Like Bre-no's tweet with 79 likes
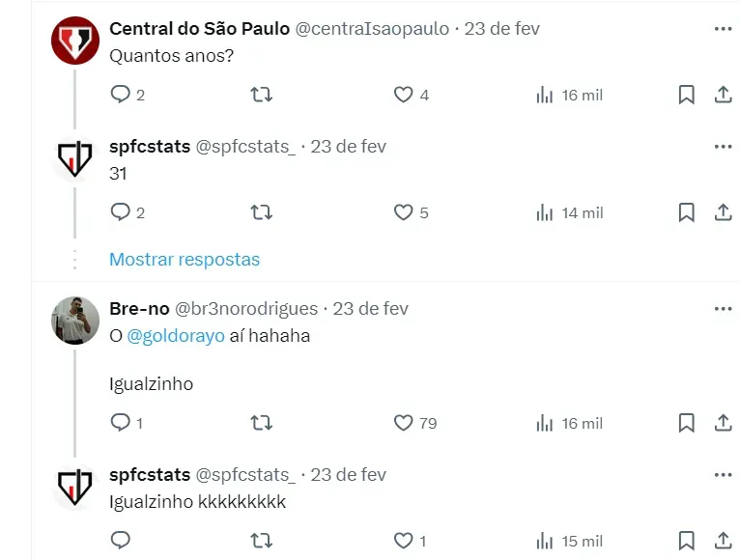The image size is (740, 560). 403,423
